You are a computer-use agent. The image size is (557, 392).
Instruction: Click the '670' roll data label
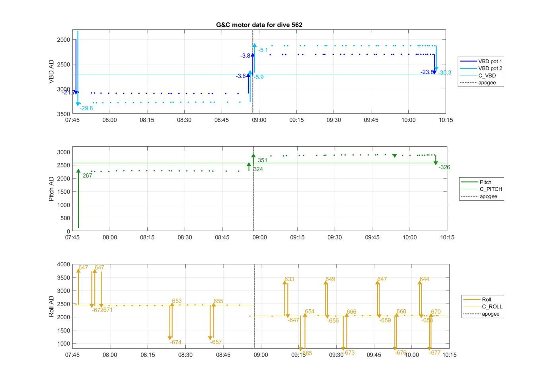(x=436, y=312)
